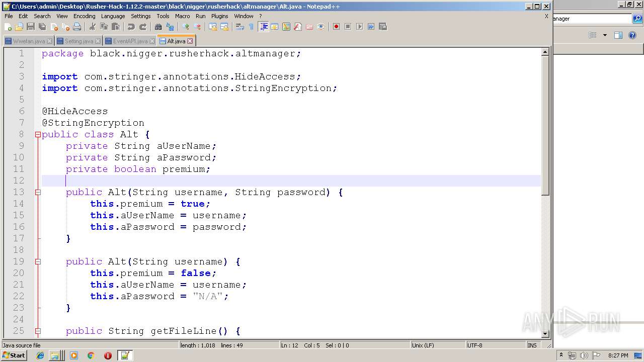644x362 pixels.
Task: Print the current document
Action: pyautogui.click(x=76, y=27)
